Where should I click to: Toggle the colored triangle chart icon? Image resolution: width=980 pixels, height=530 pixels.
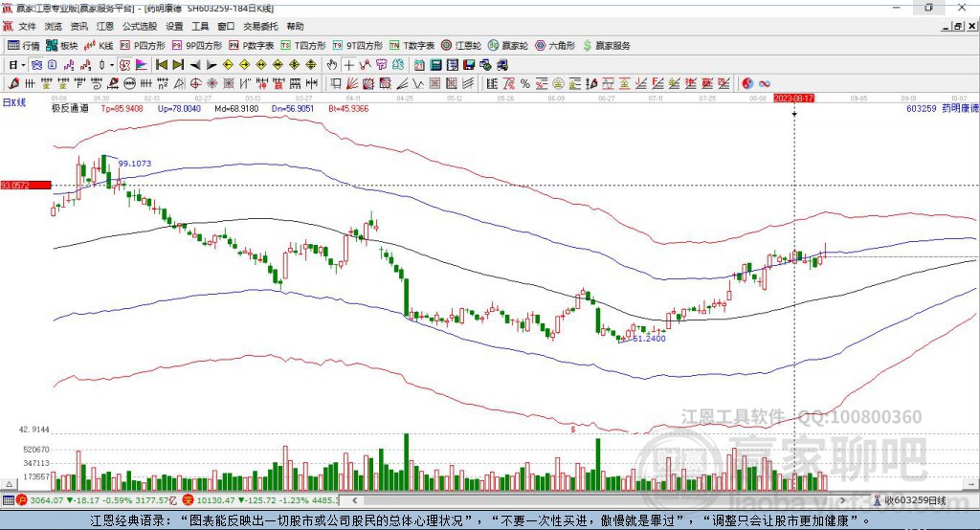[142, 65]
